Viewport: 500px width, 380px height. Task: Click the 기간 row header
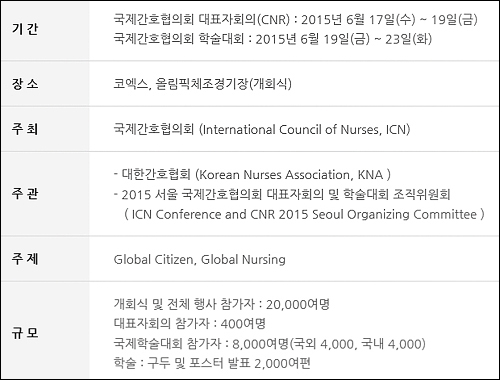(25, 29)
